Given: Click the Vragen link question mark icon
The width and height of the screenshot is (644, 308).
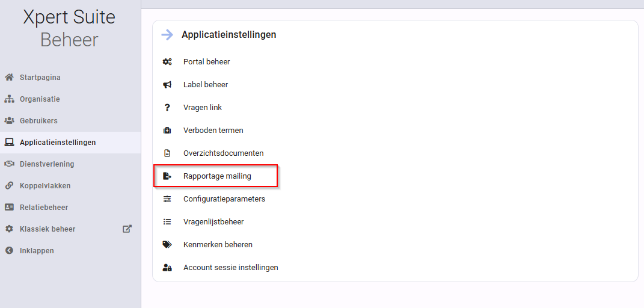Looking at the screenshot, I should point(167,108).
